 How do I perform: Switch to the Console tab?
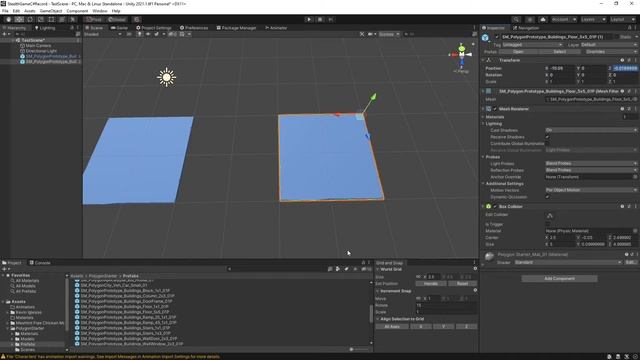(40, 262)
